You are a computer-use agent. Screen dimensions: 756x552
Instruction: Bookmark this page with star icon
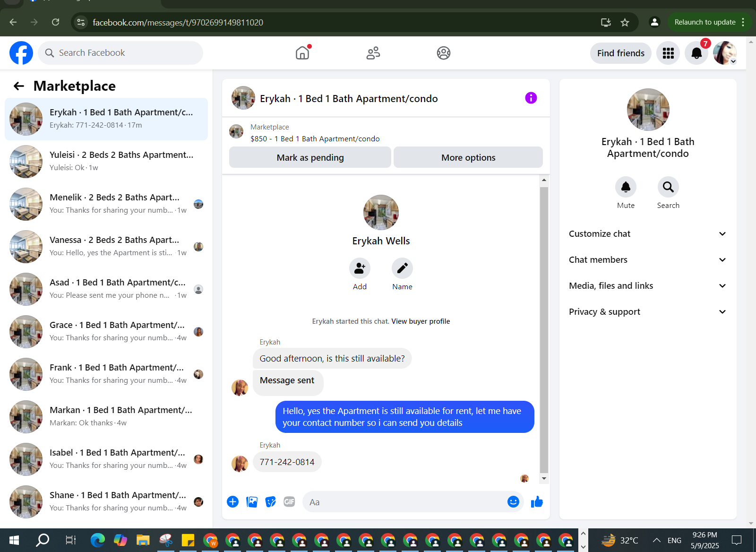pos(625,22)
